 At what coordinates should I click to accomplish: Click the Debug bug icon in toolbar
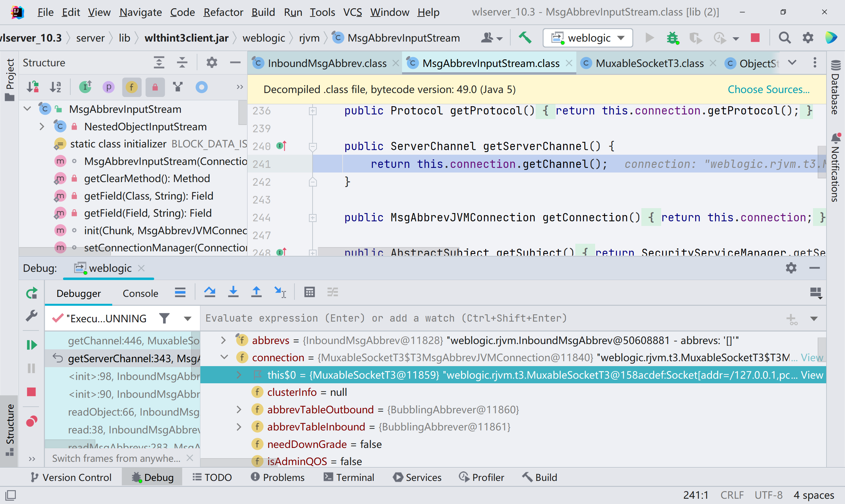pyautogui.click(x=672, y=38)
